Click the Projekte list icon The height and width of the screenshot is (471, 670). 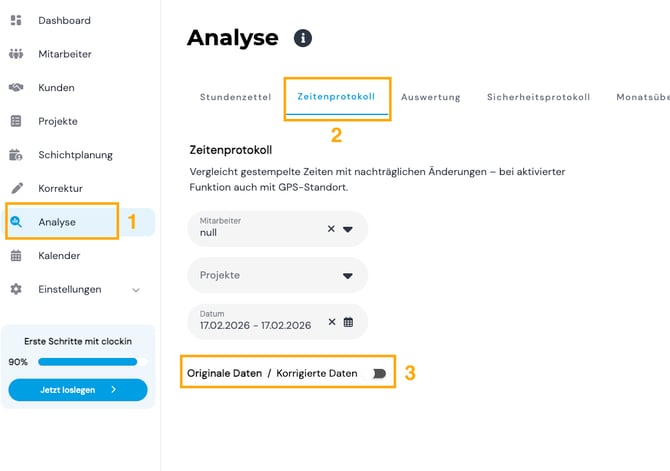[x=16, y=121]
